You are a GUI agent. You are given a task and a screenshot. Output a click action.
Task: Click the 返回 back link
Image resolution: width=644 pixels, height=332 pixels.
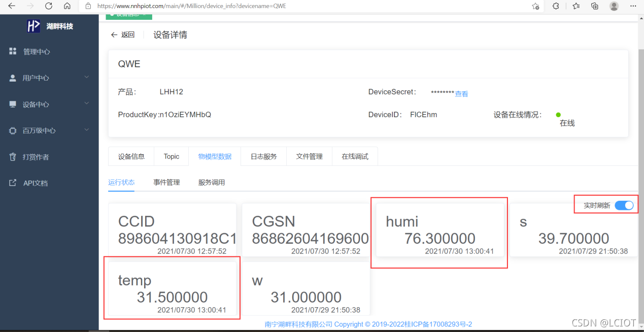123,35
